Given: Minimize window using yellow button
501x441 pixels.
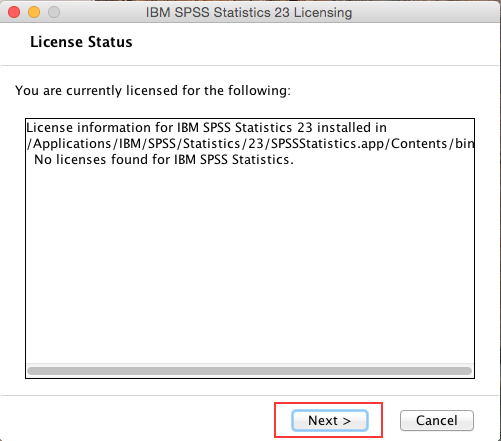Looking at the screenshot, I should click(x=34, y=12).
